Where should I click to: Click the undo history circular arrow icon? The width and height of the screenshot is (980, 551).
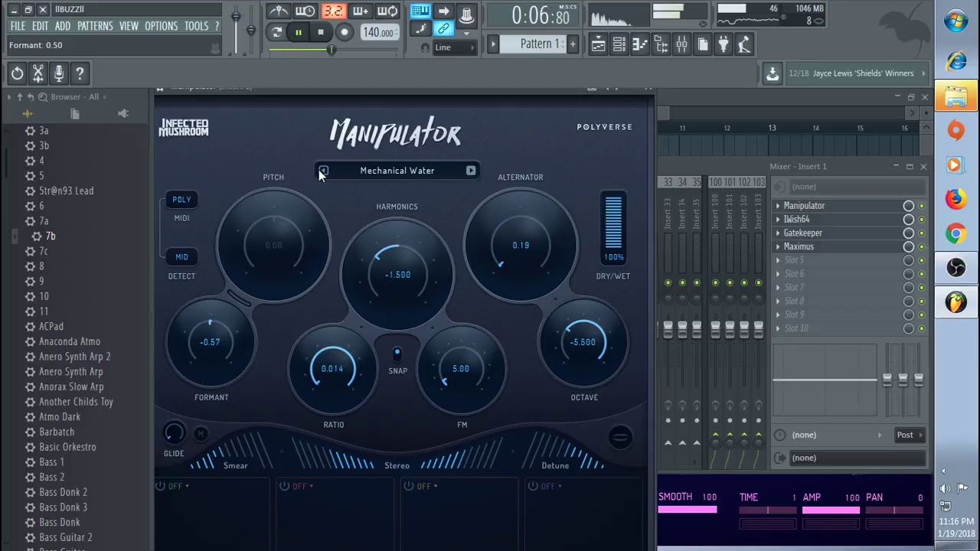17,73
